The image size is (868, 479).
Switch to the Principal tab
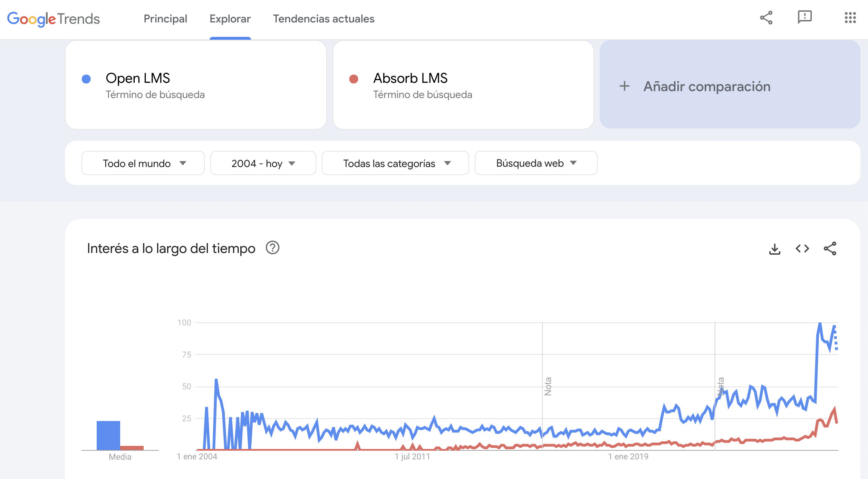(165, 19)
